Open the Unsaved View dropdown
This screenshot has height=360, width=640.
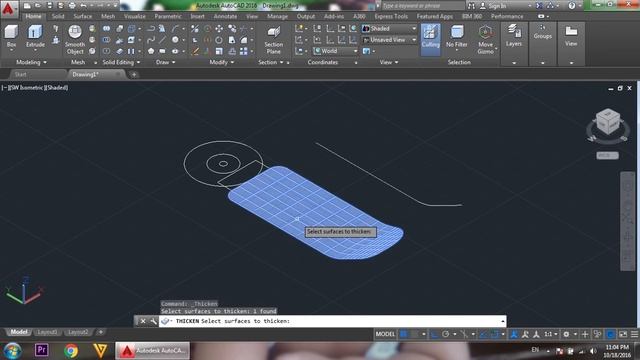click(x=389, y=40)
